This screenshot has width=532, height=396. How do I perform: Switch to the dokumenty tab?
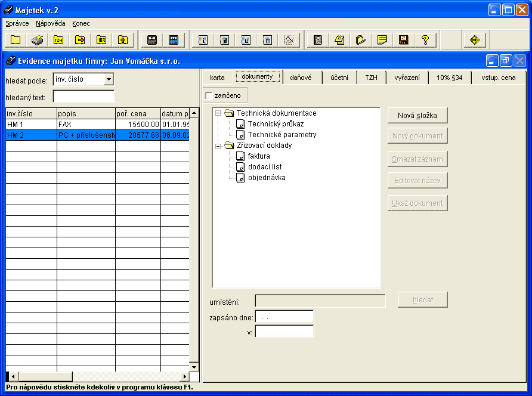(257, 77)
